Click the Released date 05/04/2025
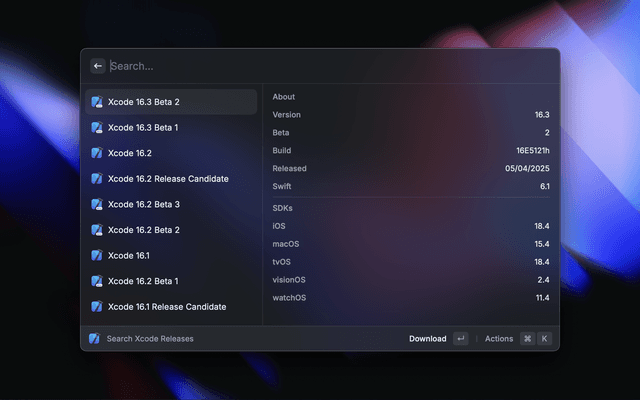 [528, 169]
